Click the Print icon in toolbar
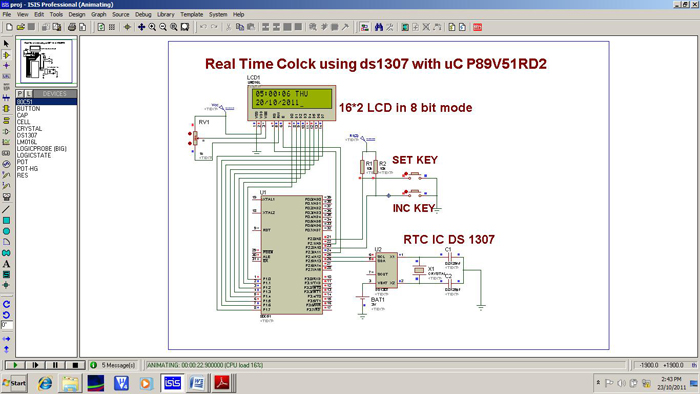Viewport: 700px width, 394px height. (x=71, y=27)
